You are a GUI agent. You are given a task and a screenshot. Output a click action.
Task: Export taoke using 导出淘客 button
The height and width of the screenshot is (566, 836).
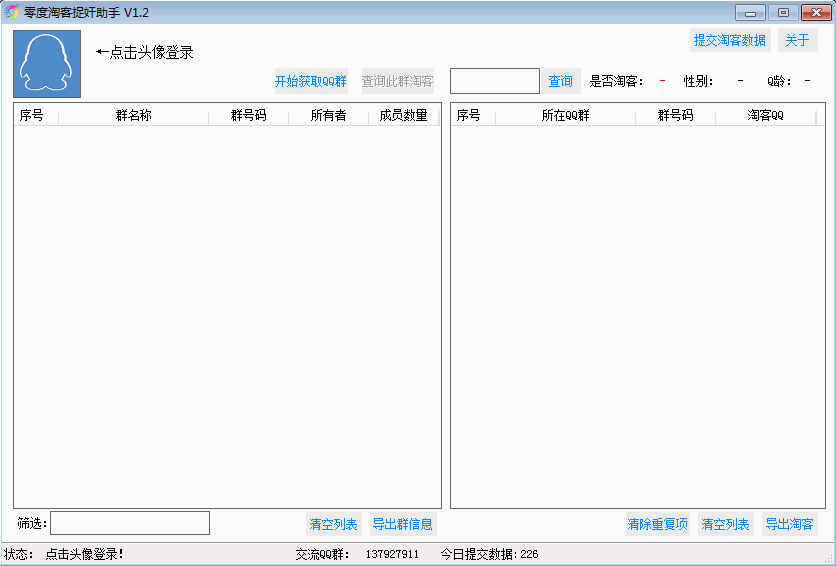click(x=789, y=524)
